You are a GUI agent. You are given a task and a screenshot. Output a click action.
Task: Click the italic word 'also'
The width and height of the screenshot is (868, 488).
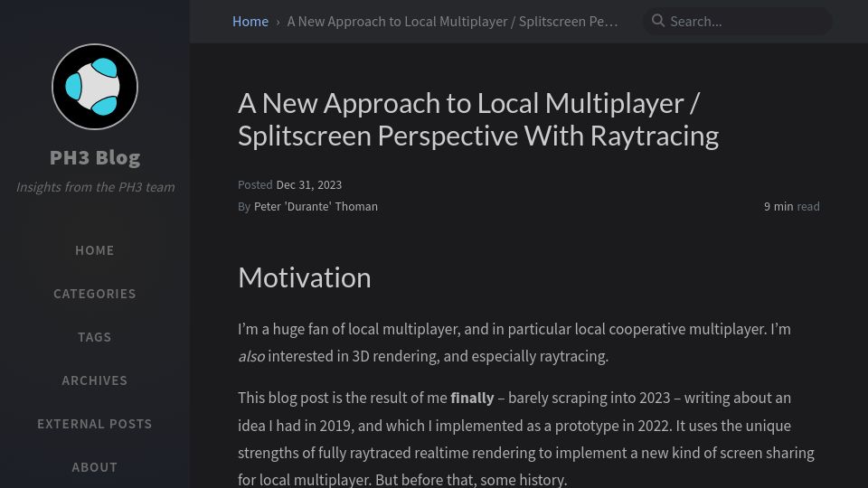[251, 356]
